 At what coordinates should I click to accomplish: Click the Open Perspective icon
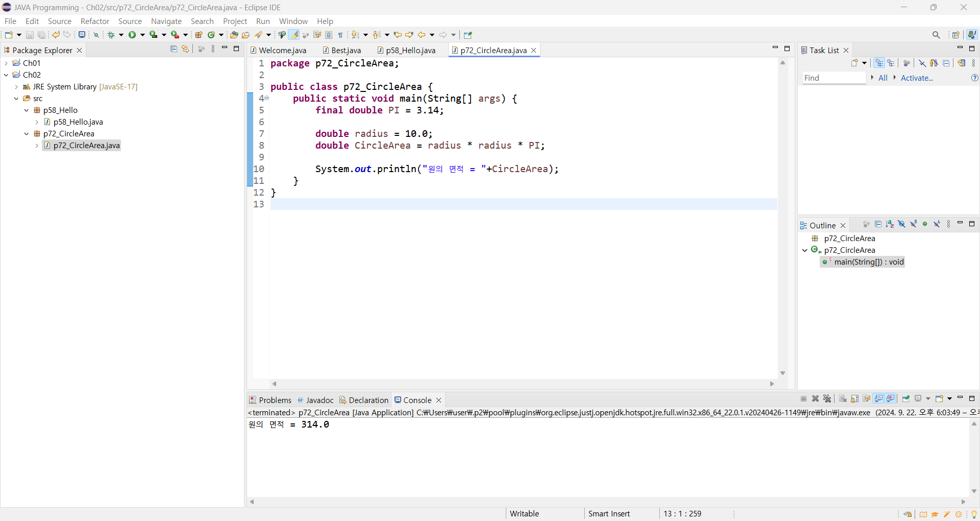[x=956, y=35]
